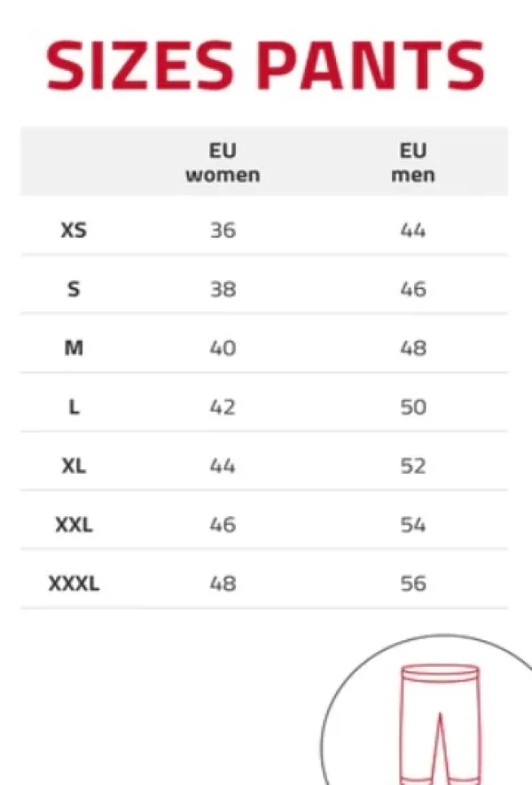
Task: Select the EU men column header
Action: click(x=413, y=162)
